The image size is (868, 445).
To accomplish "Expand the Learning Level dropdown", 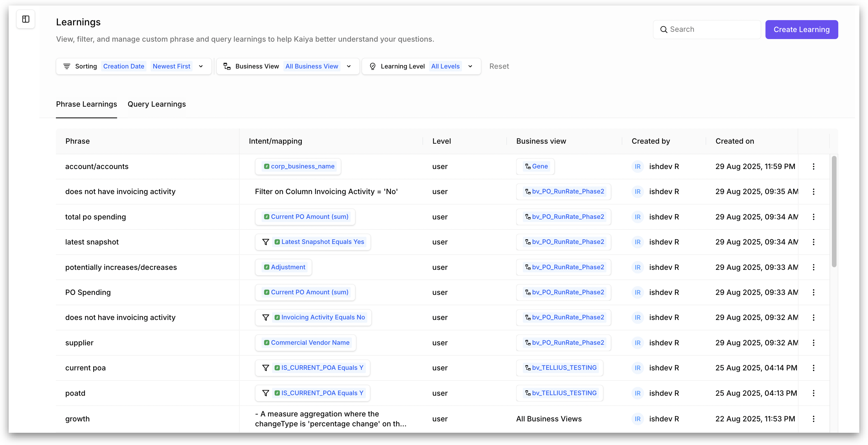I will [x=470, y=66].
